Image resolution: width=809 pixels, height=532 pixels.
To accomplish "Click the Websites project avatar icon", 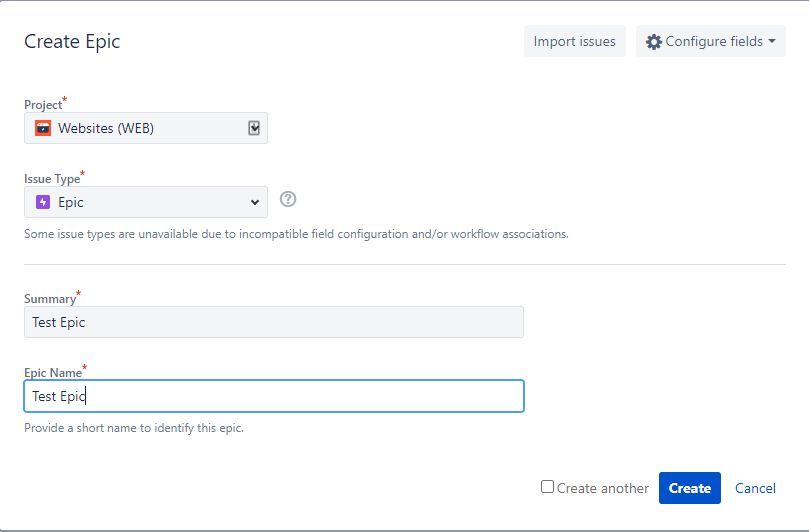I will tap(43, 128).
